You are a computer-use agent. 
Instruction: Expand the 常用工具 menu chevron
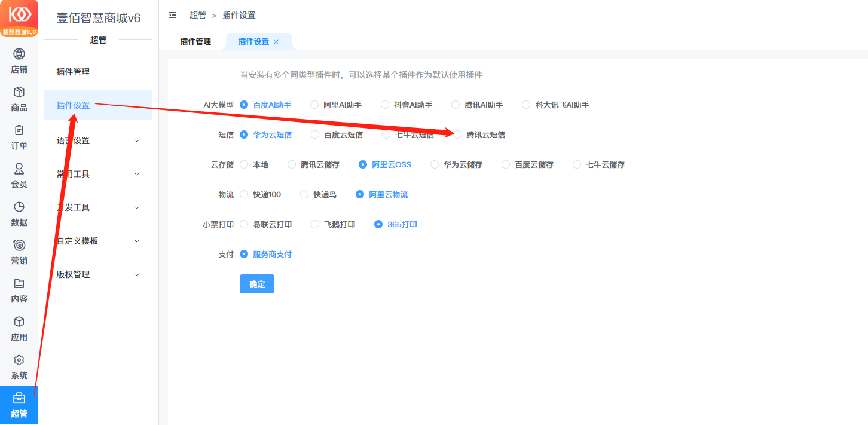point(137,174)
